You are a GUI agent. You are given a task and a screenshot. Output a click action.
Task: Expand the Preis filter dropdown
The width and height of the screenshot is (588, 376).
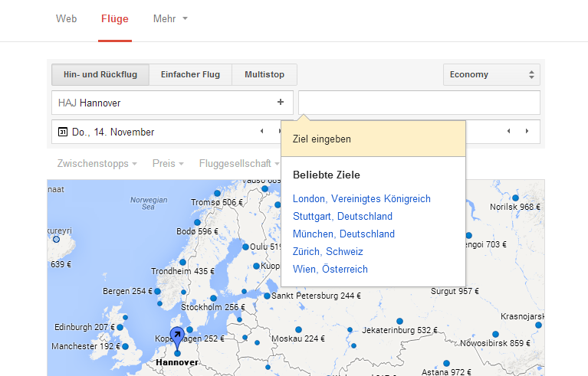168,163
